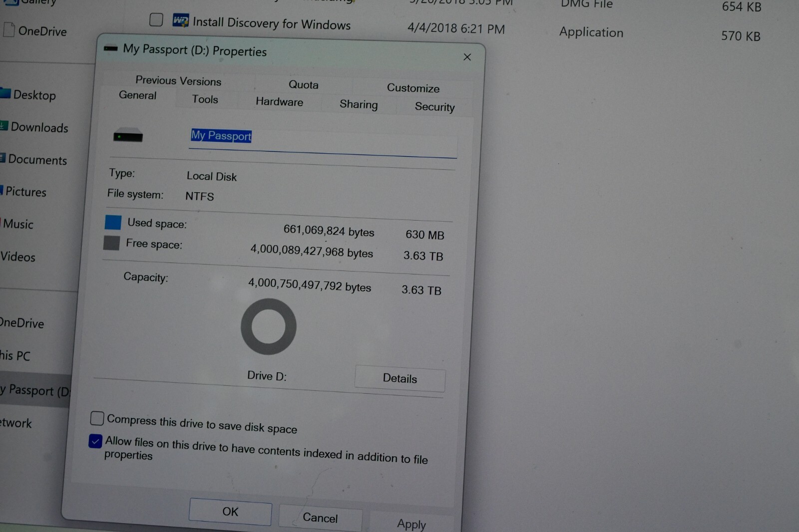The width and height of the screenshot is (799, 532).
Task: Select the lower OneDrive sidebar entry
Action: tap(22, 323)
